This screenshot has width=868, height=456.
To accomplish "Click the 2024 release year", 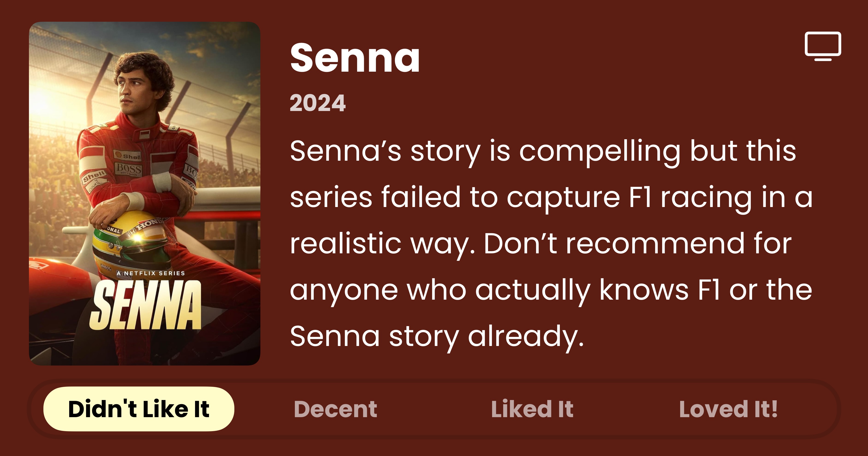I will (317, 103).
